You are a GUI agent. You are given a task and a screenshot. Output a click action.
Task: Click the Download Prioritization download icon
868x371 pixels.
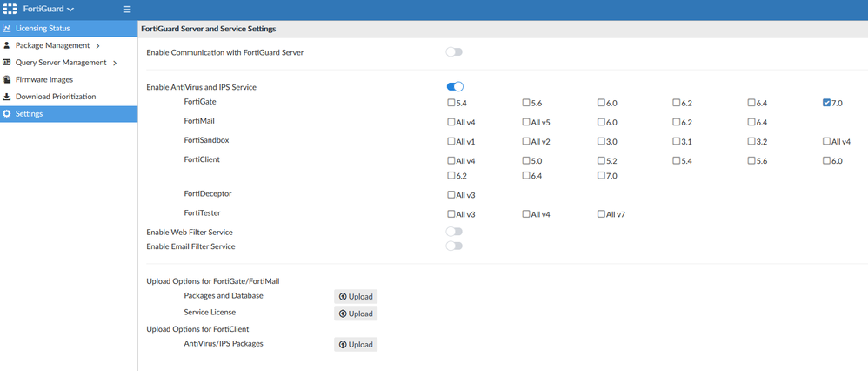point(7,97)
